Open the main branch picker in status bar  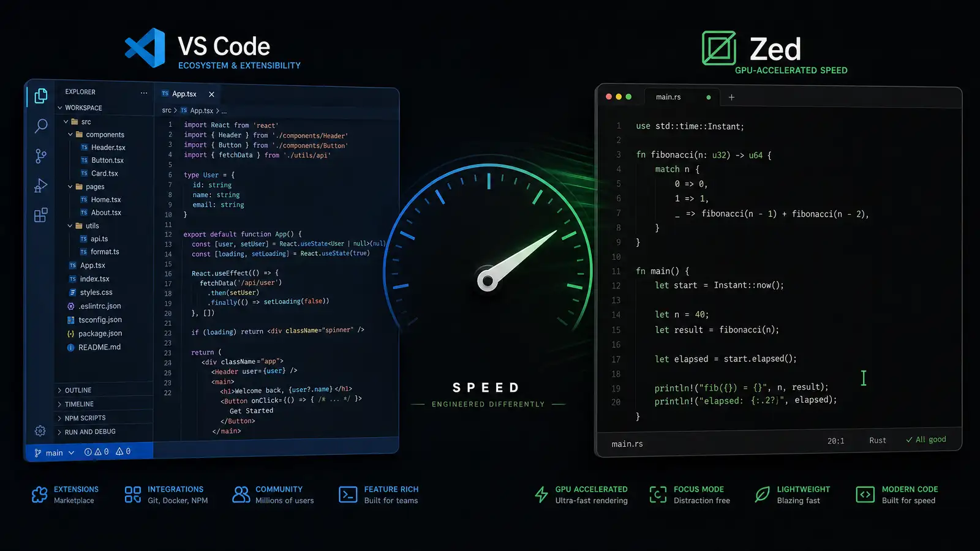click(x=54, y=453)
